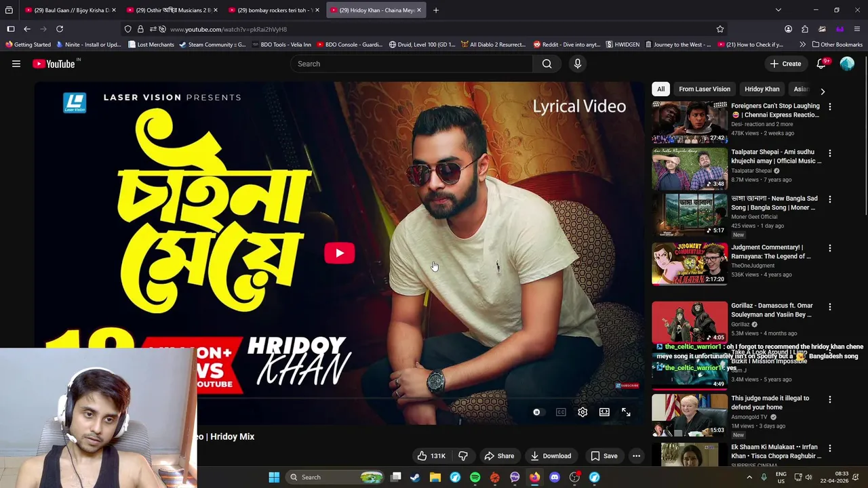Go to the YouTube home logo
The height and width of the screenshot is (488, 868).
[x=54, y=64]
